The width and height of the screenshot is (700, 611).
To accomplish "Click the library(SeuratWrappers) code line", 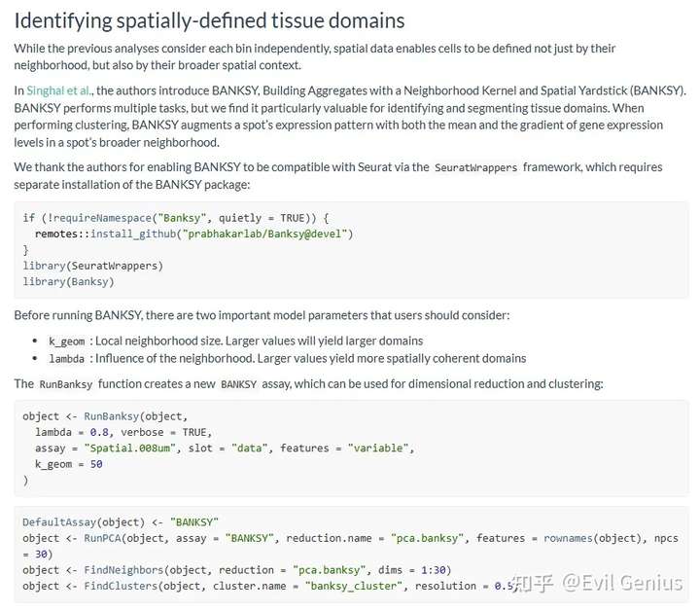I will click(x=93, y=266).
